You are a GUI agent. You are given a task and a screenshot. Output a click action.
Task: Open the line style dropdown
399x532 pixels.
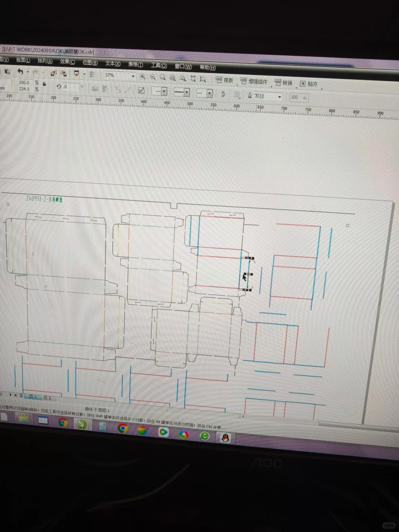tap(187, 92)
